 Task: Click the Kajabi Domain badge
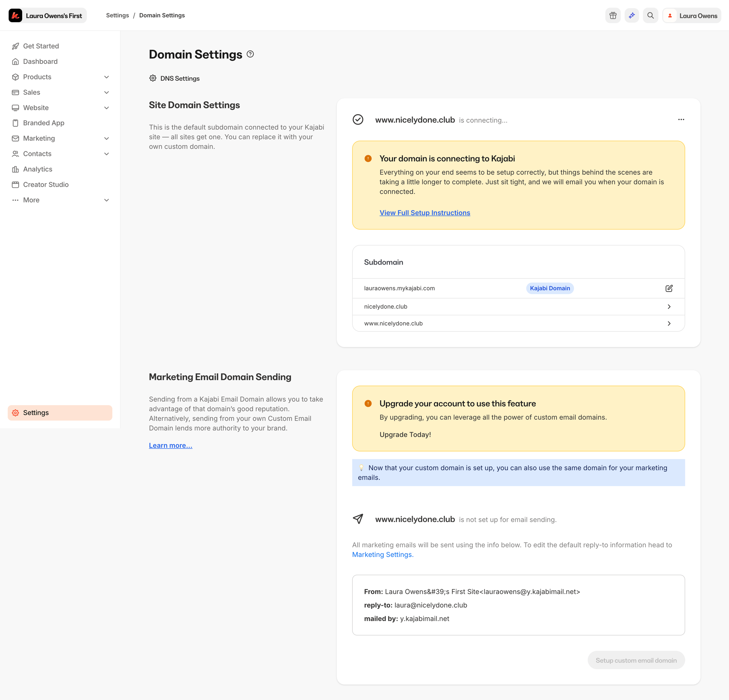coord(550,288)
